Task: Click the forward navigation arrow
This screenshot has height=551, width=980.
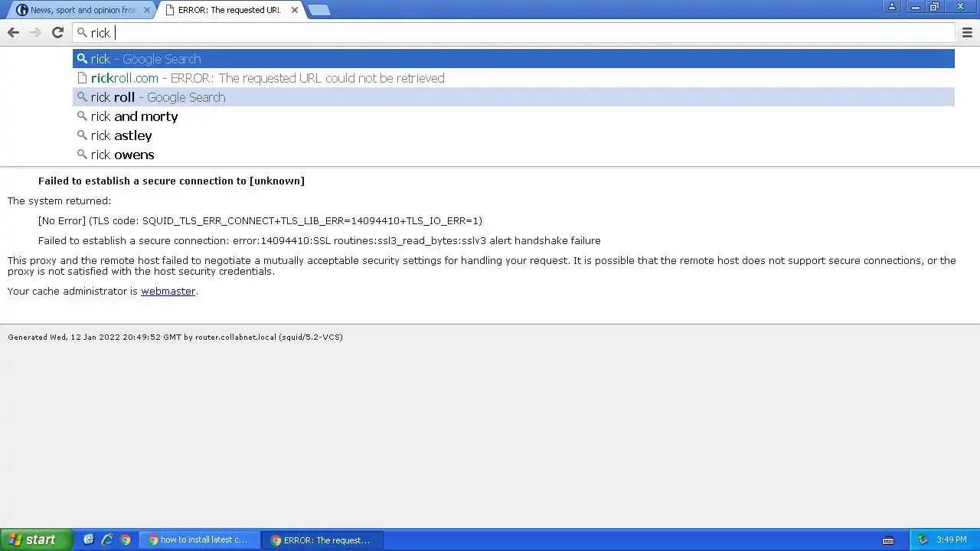Action: tap(35, 33)
